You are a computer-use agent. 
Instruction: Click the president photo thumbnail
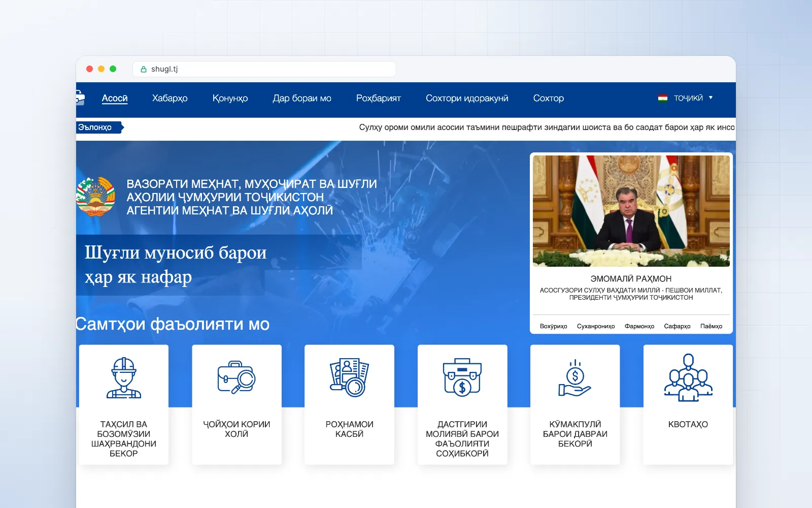pyautogui.click(x=631, y=211)
